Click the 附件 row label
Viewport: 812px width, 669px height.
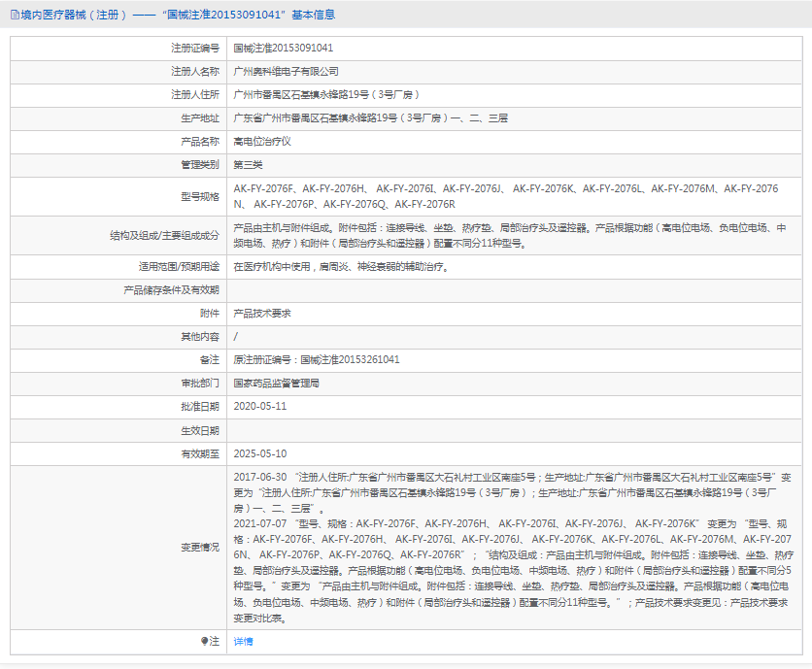click(210, 314)
